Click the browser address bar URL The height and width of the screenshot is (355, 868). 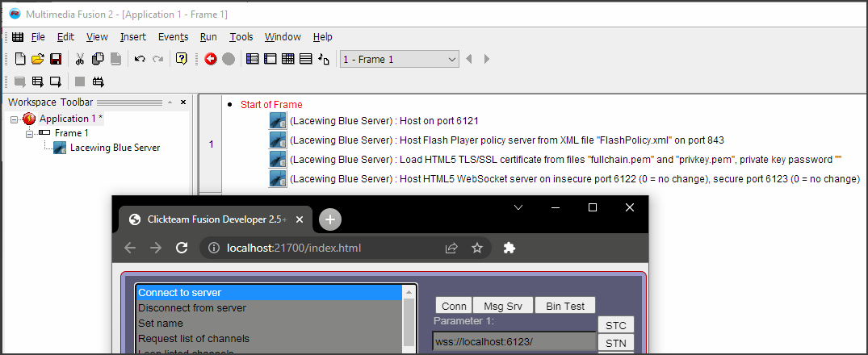click(x=293, y=248)
